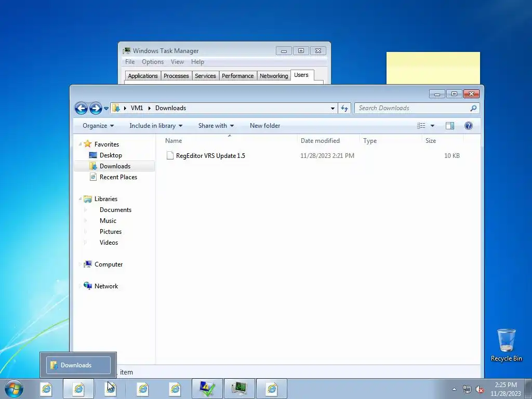Open the address bar history dropdown
Viewport: 532px width, 399px height.
pos(332,108)
